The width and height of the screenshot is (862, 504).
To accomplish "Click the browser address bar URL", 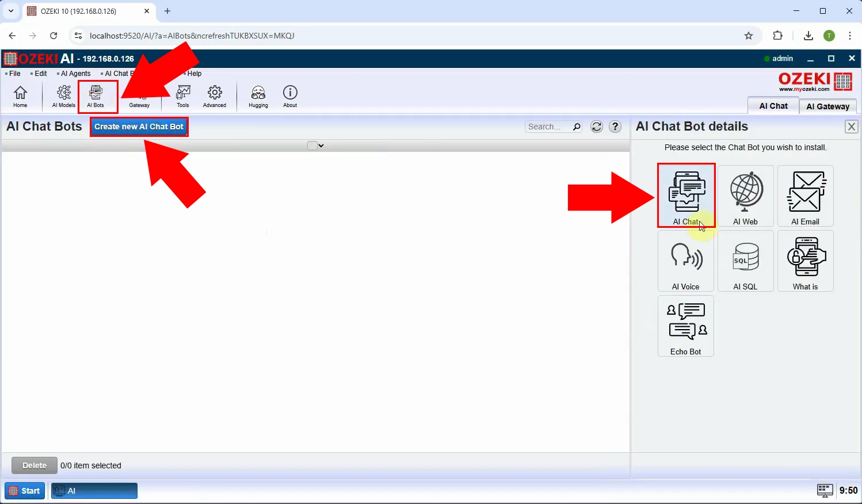I will [192, 36].
